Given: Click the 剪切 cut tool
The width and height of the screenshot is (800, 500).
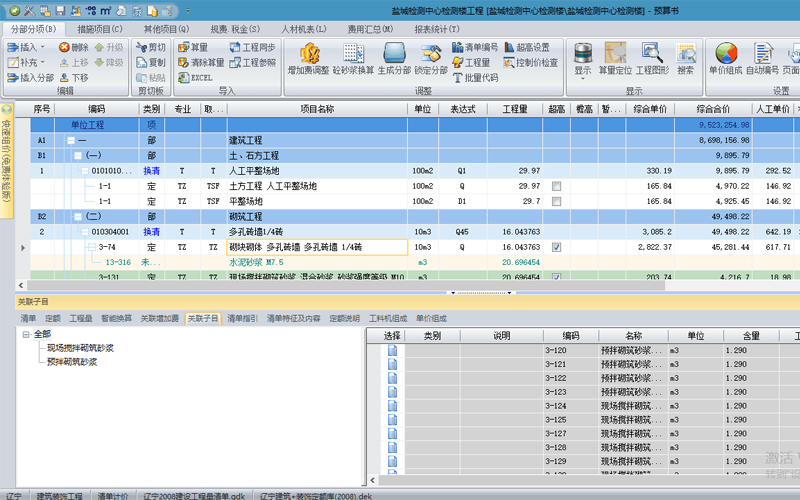Looking at the screenshot, I should 151,47.
